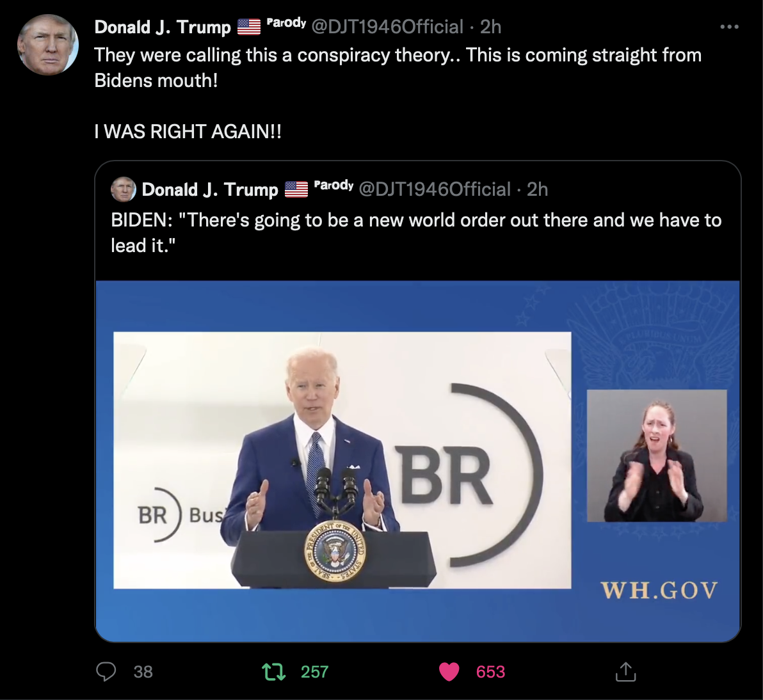Click the 2h timestamp of the main tweet
The height and width of the screenshot is (700, 763).
click(x=490, y=28)
